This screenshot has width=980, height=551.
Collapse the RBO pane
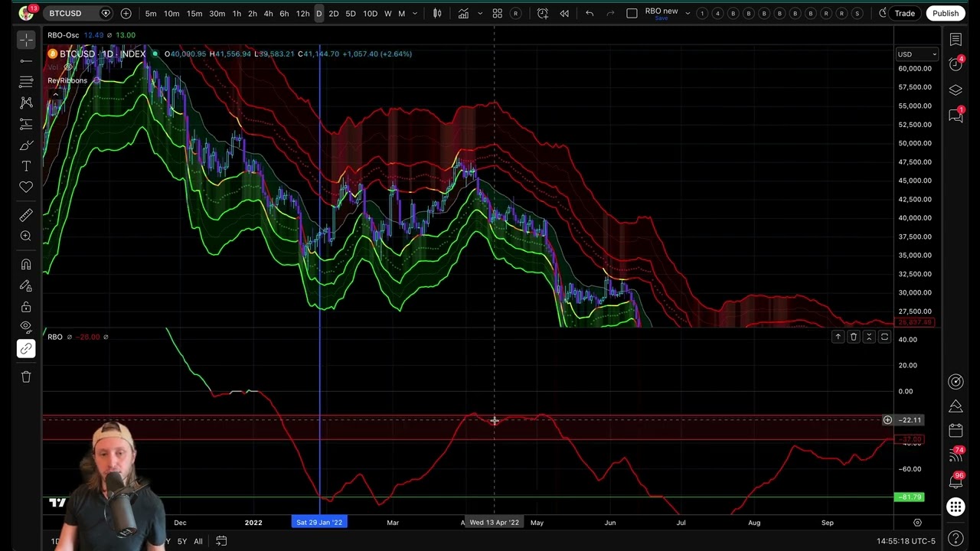coord(869,337)
